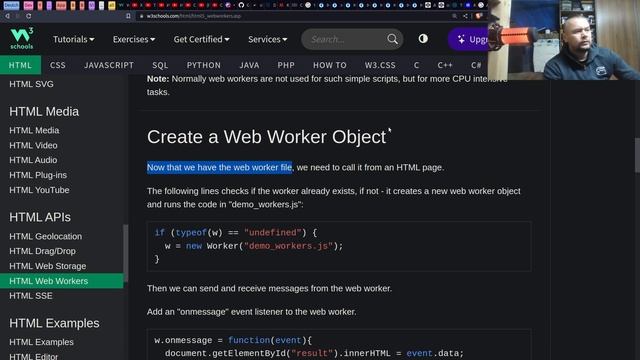Viewport: 640px width, 360px height.
Task: Open HTML Editor sidebar link
Action: [33, 356]
